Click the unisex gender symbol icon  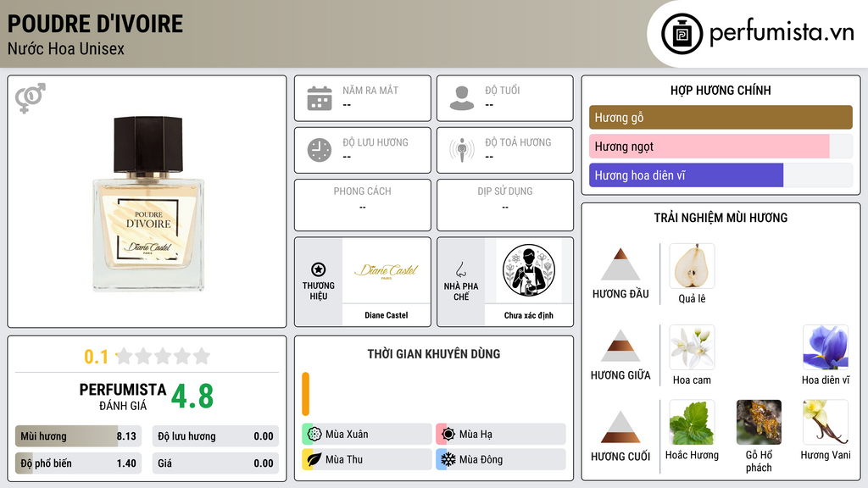31,98
